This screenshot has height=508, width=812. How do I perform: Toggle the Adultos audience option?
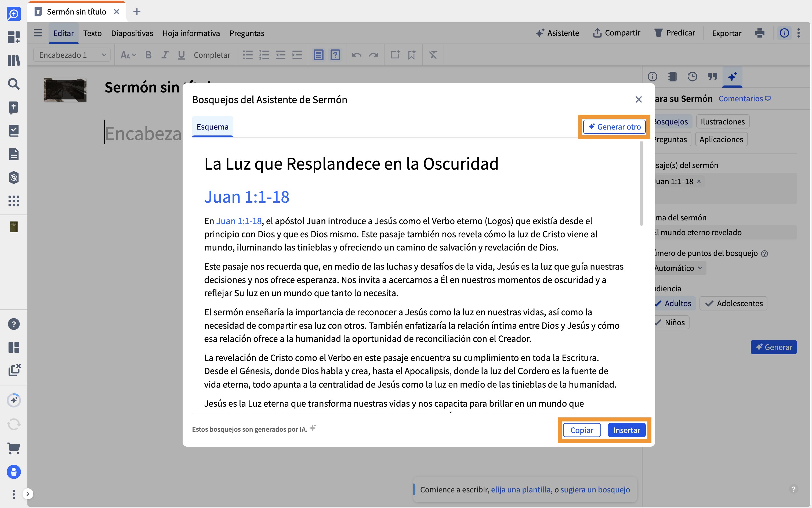click(673, 303)
